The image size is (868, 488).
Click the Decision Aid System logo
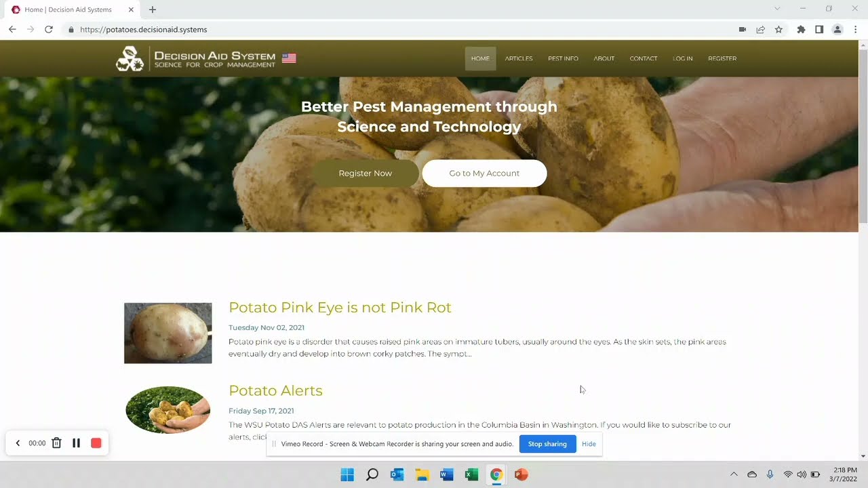coord(195,58)
